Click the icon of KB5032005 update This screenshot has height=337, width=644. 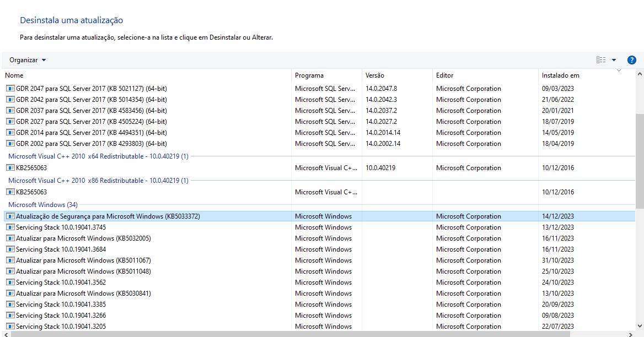(x=10, y=238)
